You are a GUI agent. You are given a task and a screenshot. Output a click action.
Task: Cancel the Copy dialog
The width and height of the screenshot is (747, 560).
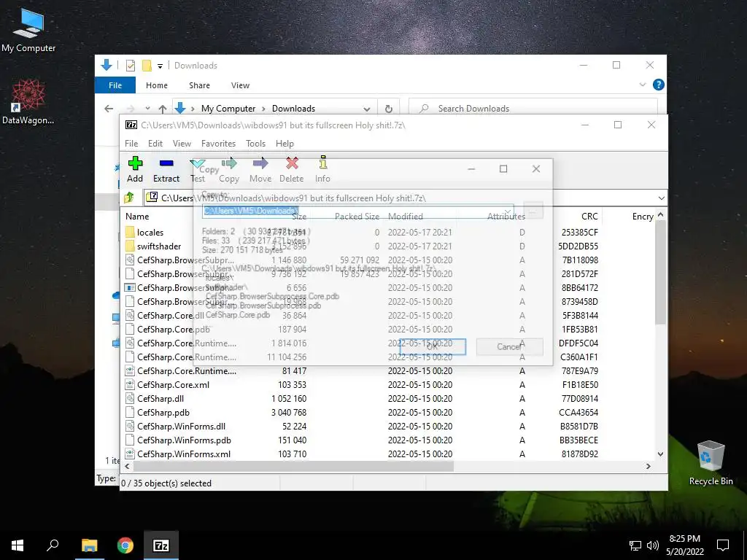(x=509, y=346)
